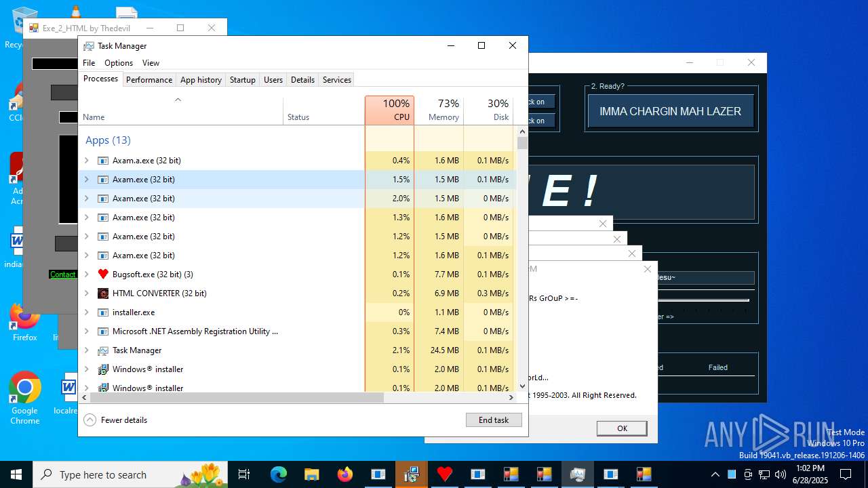Click the Firefox desktop shortcut
The width and height of the screenshot is (868, 488).
coord(24,322)
